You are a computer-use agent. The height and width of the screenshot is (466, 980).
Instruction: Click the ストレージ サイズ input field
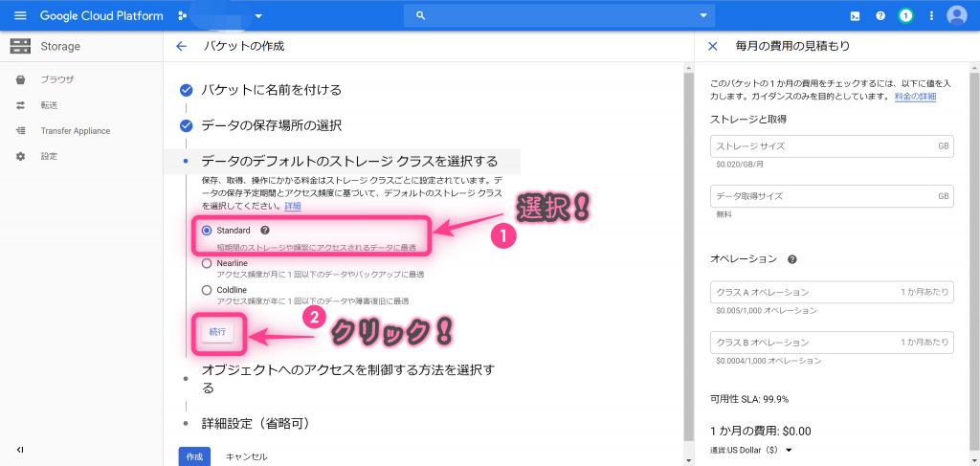823,145
